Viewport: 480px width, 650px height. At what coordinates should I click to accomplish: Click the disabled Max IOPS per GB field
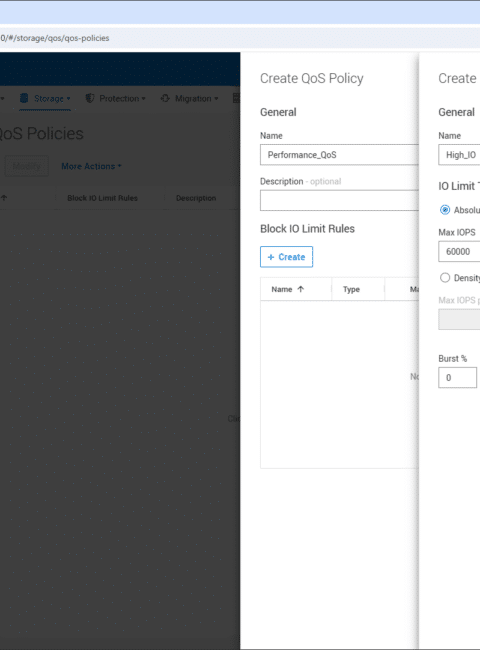pos(459,319)
